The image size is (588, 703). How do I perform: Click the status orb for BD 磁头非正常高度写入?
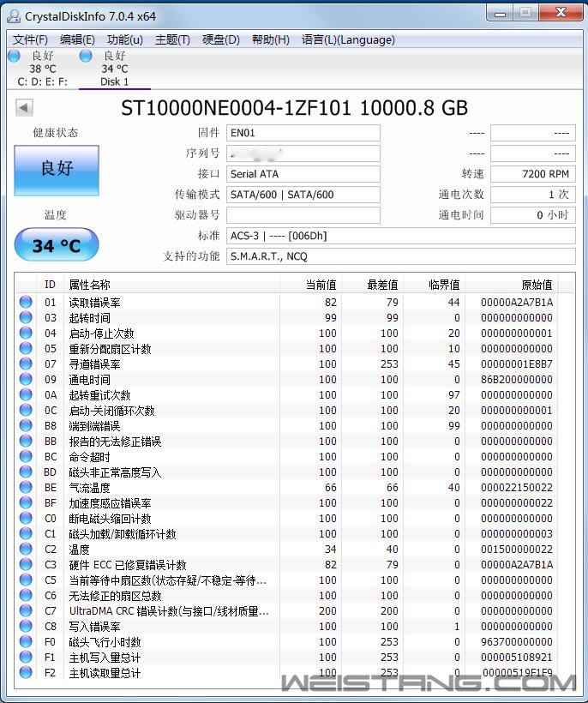click(x=26, y=472)
